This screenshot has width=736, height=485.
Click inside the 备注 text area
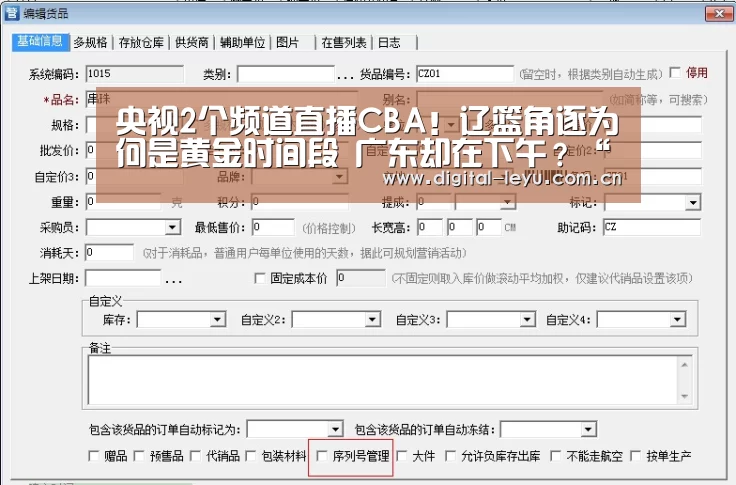382,380
